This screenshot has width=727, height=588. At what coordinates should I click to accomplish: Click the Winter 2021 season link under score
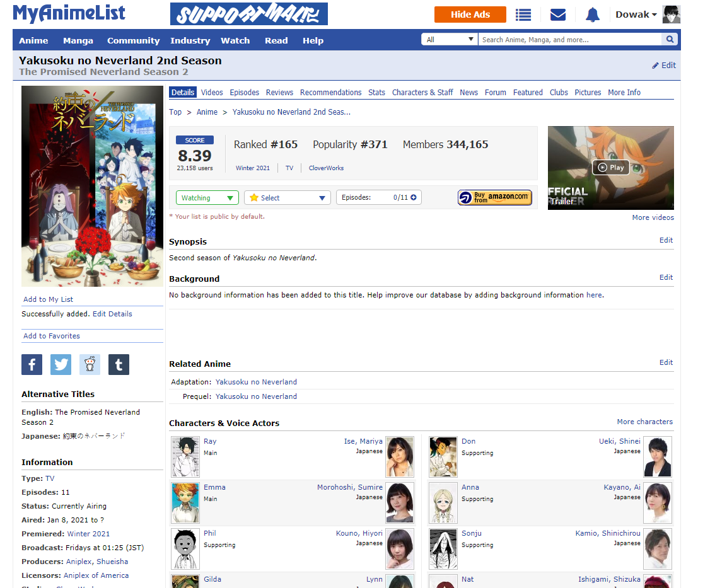click(253, 168)
